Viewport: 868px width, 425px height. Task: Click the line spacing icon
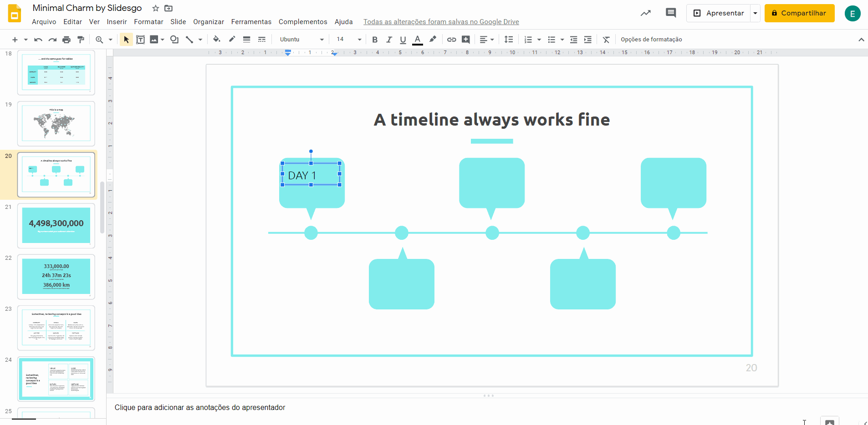[509, 40]
